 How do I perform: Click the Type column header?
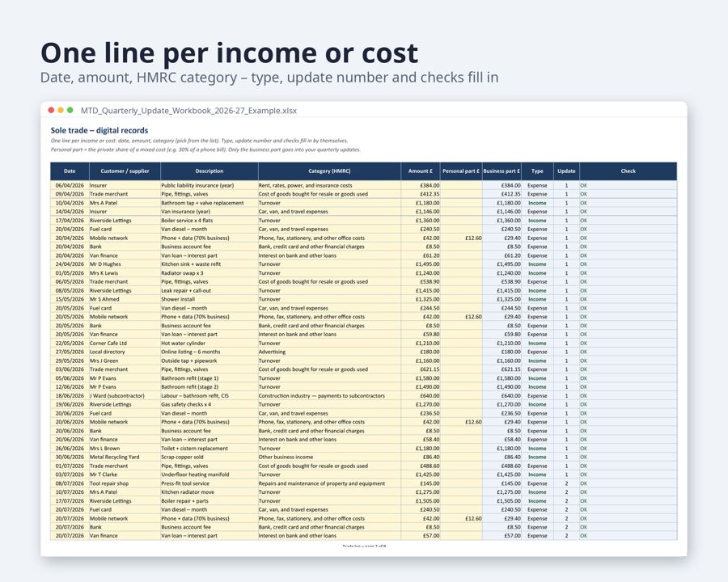coord(537,171)
